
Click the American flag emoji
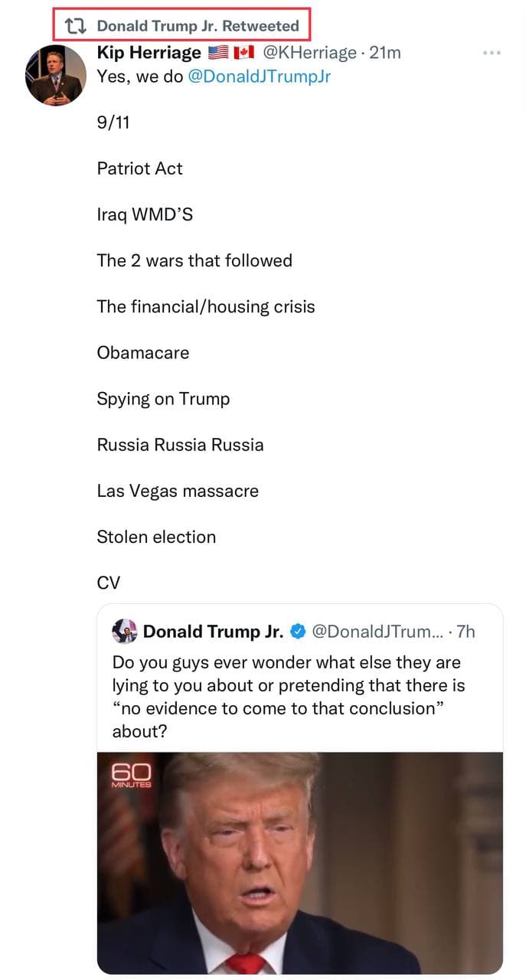pyautogui.click(x=218, y=53)
